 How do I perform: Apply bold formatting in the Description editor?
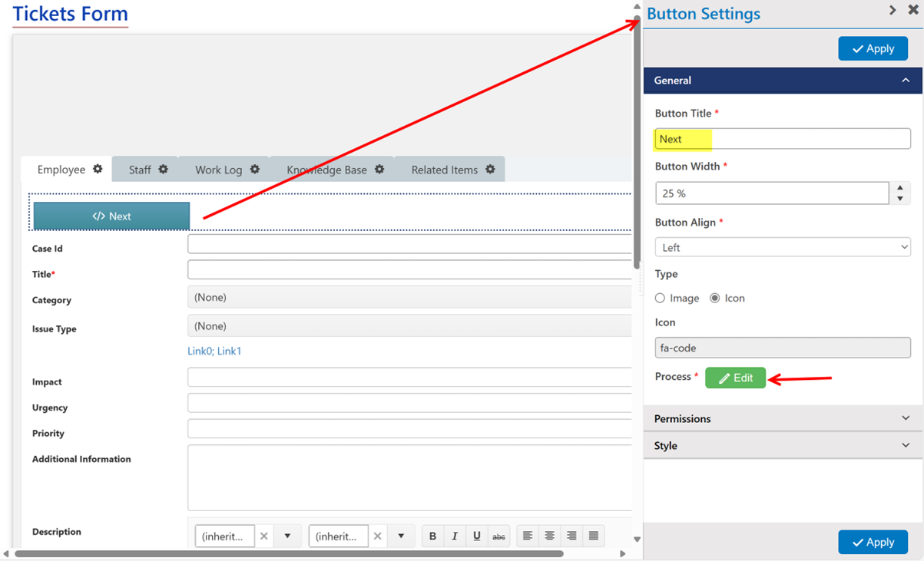pos(432,536)
